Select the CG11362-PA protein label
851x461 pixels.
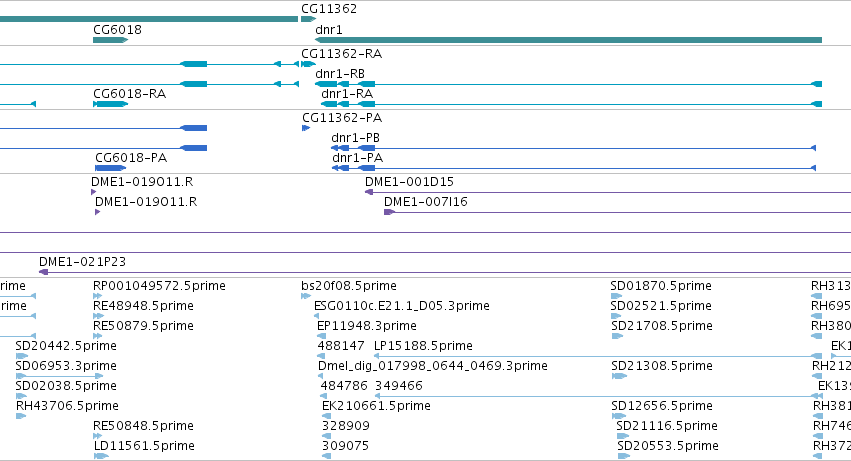342,118
